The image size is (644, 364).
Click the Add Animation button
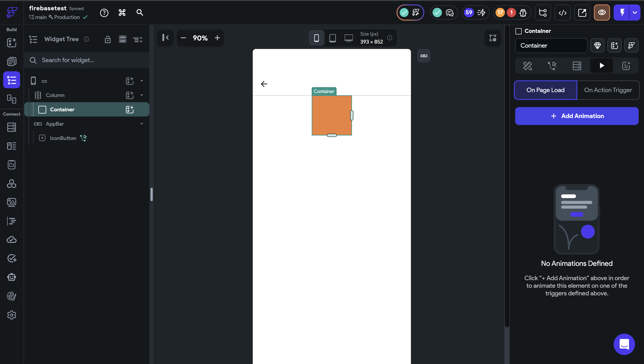pyautogui.click(x=576, y=116)
